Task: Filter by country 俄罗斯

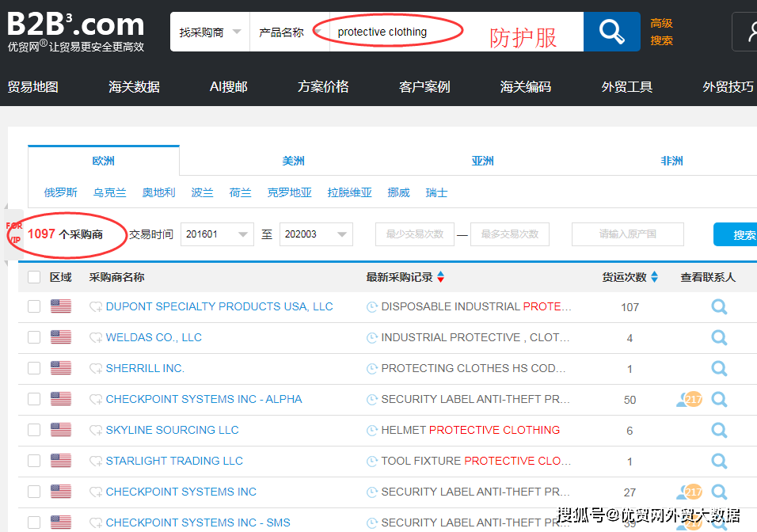Action: (61, 192)
